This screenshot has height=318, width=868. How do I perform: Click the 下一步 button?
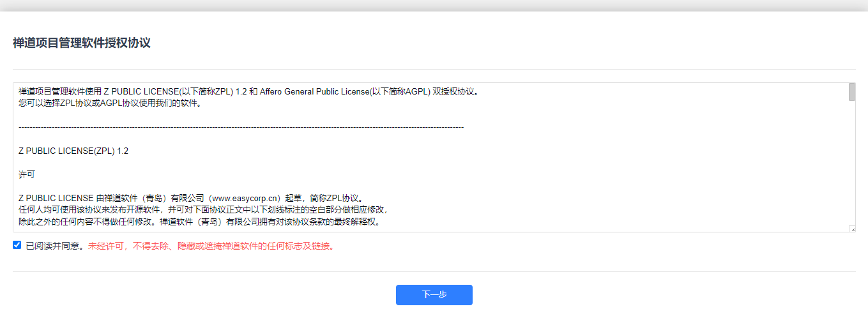click(x=434, y=295)
